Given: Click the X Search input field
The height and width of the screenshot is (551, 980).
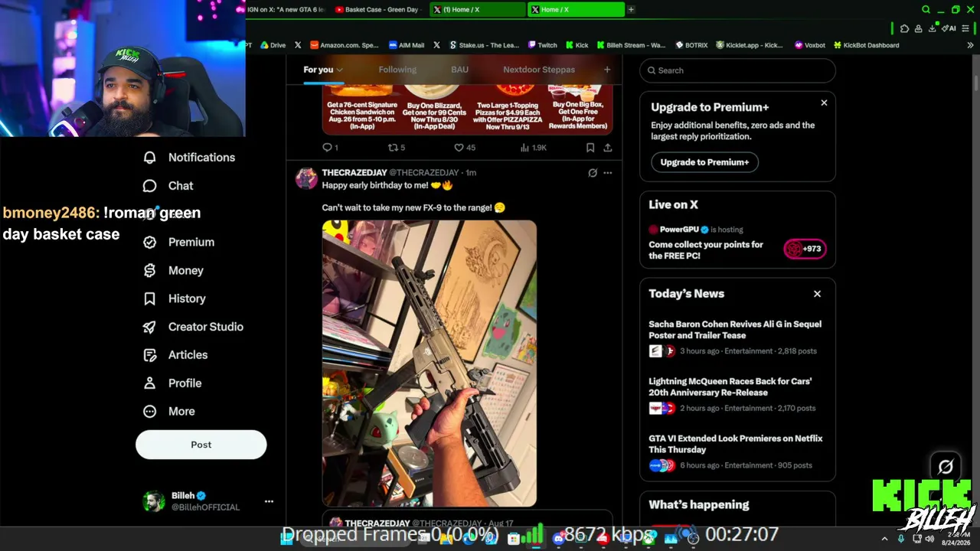Looking at the screenshot, I should coord(737,70).
